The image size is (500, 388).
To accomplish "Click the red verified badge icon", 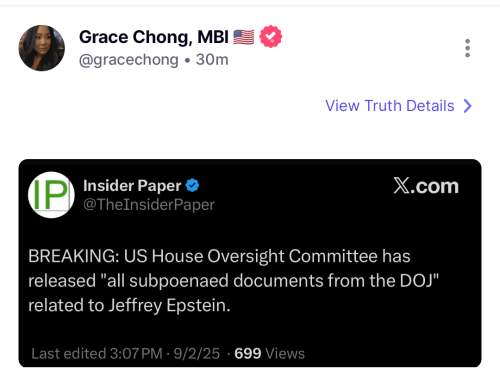I will [271, 36].
